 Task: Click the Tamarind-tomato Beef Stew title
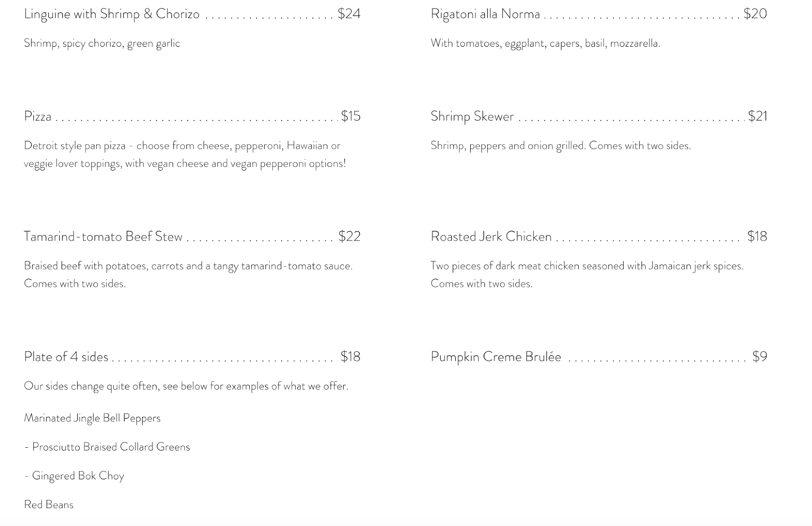(x=103, y=237)
